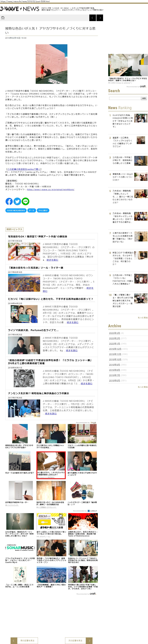Click もっと見る under News Ranking
The image size is (148, 644).
[142, 318]
